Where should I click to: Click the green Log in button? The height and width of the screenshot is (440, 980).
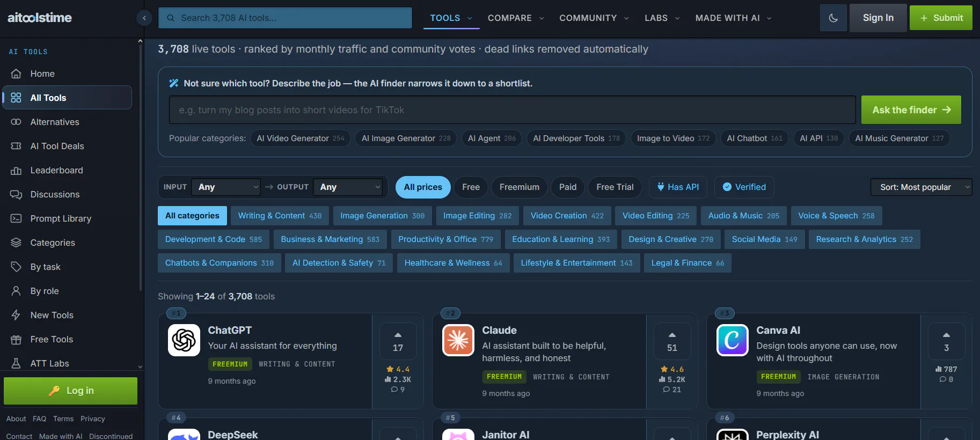(x=70, y=391)
